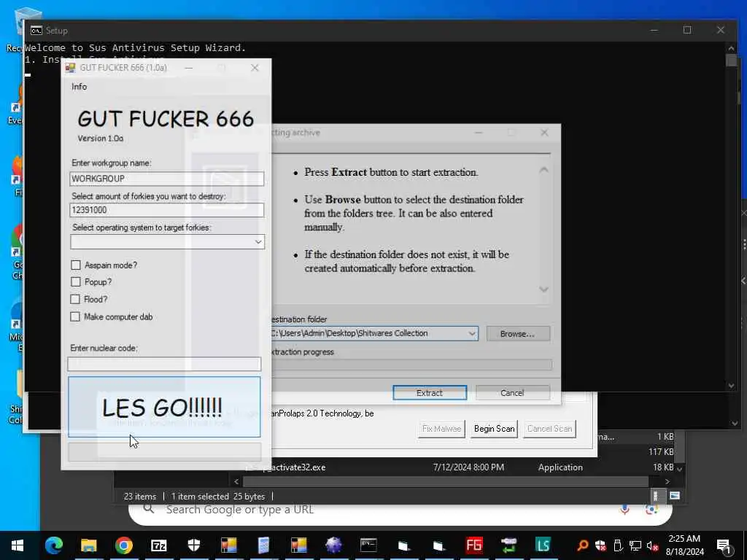Enable the Make computer dab checkbox
The width and height of the screenshot is (747, 560).
tap(75, 316)
